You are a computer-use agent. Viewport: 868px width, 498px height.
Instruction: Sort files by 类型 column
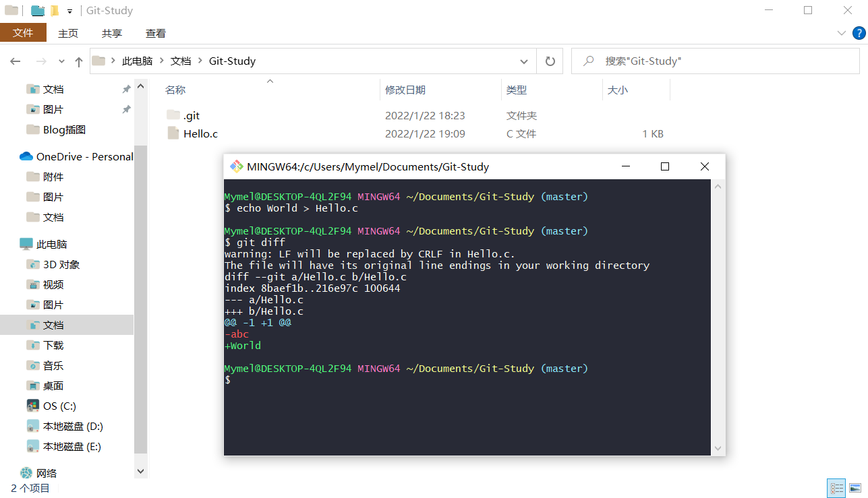pyautogui.click(x=517, y=90)
